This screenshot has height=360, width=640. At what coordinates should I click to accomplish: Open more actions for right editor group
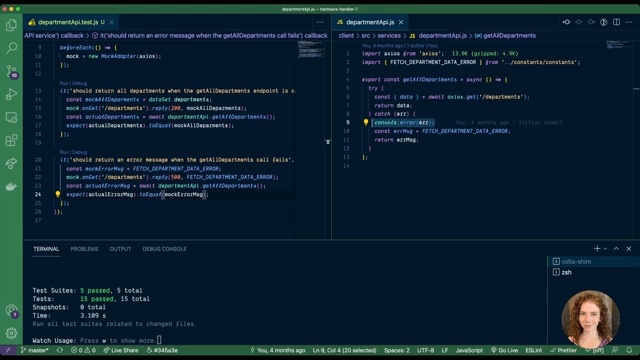629,22
